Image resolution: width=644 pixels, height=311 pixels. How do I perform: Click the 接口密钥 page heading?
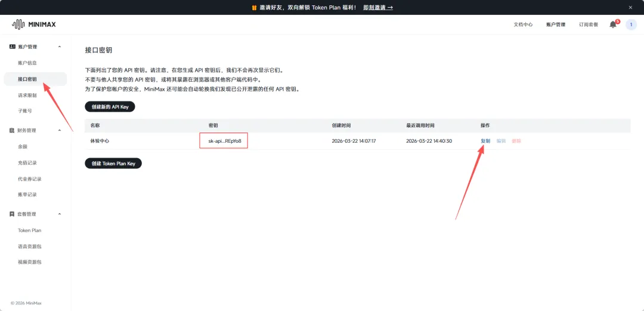pos(98,50)
